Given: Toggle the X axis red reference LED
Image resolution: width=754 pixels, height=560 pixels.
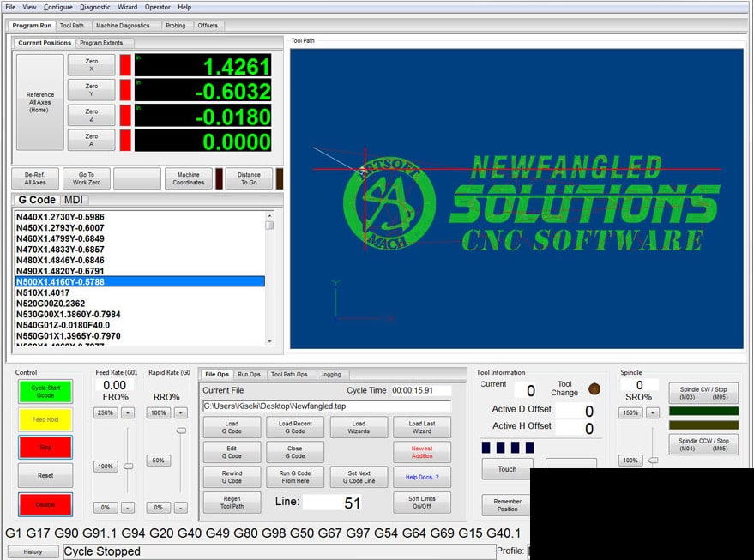Looking at the screenshot, I should (125, 65).
